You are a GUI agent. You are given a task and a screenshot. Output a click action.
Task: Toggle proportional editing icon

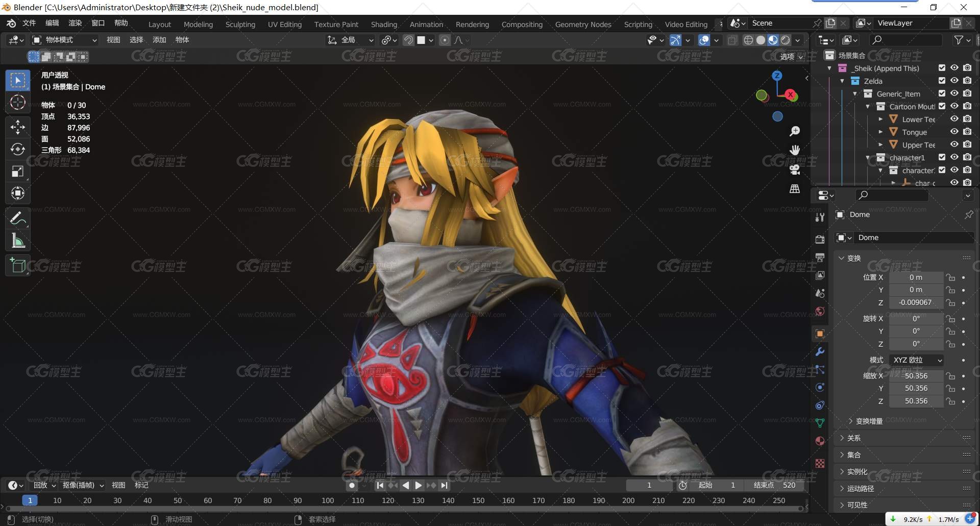pyautogui.click(x=445, y=40)
